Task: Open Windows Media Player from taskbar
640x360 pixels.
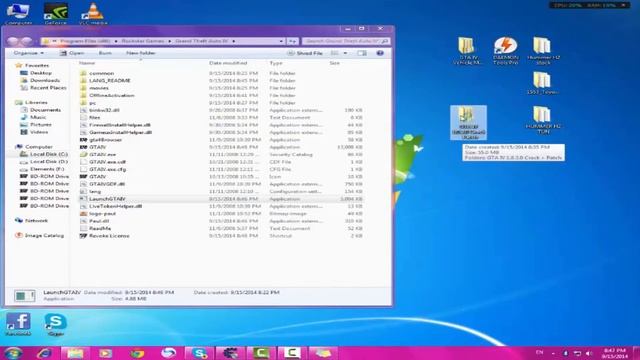Action: click(105, 353)
